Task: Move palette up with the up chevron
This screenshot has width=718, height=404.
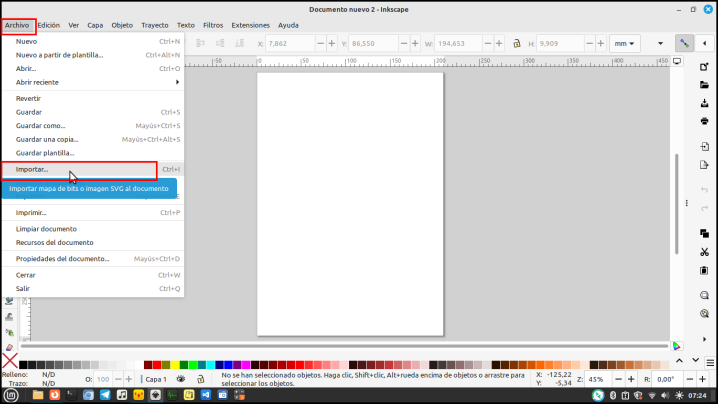Action: 680,361
